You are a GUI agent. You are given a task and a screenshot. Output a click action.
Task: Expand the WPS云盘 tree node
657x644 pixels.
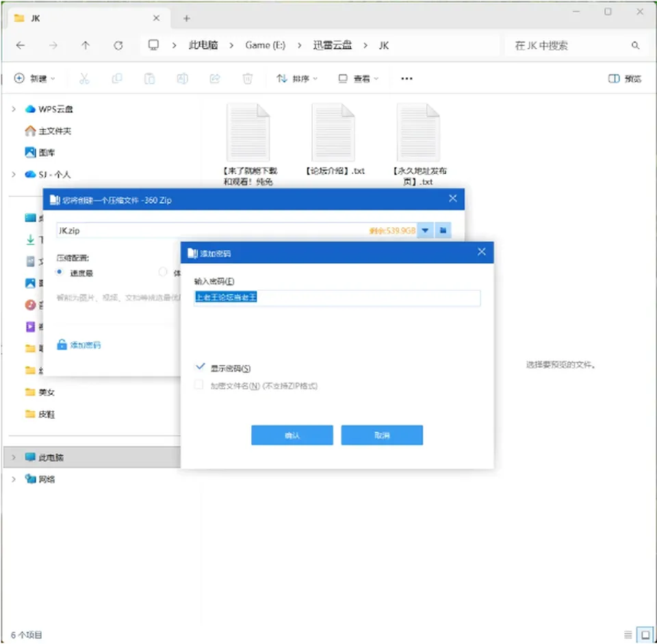click(x=14, y=109)
